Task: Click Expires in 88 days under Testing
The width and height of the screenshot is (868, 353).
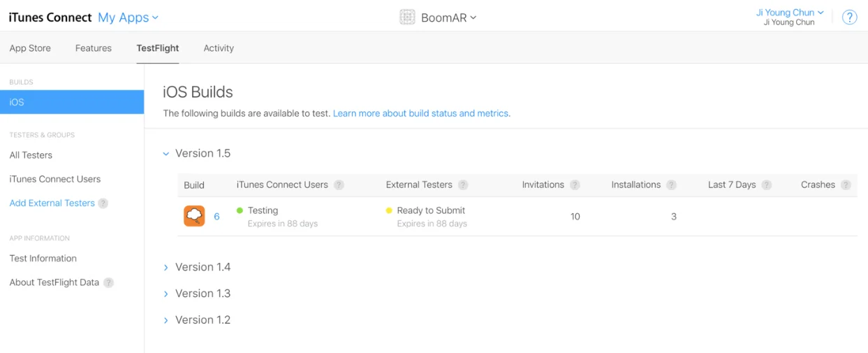Action: click(x=283, y=224)
